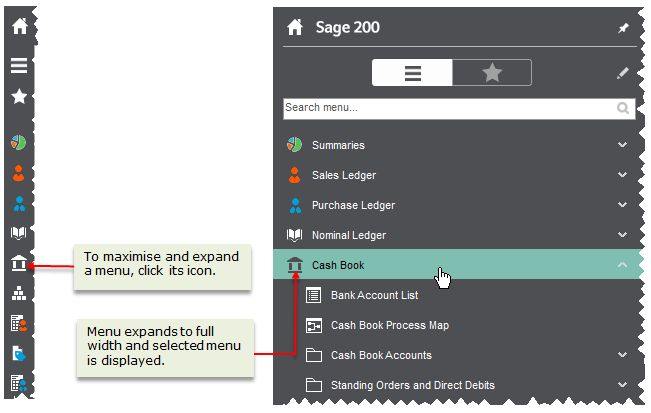Open Summaries pie chart icon in collapsed sidebar
Screen dimensions: 651x413
tap(19, 142)
